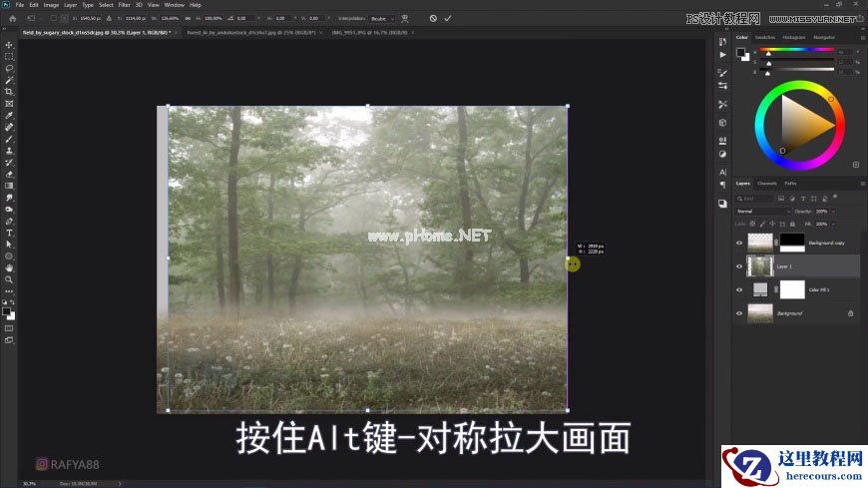Switch to the Channels tab

(766, 184)
